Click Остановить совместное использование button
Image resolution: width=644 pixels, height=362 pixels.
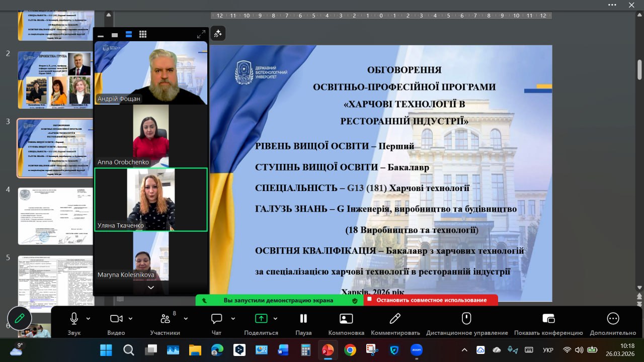(x=431, y=300)
